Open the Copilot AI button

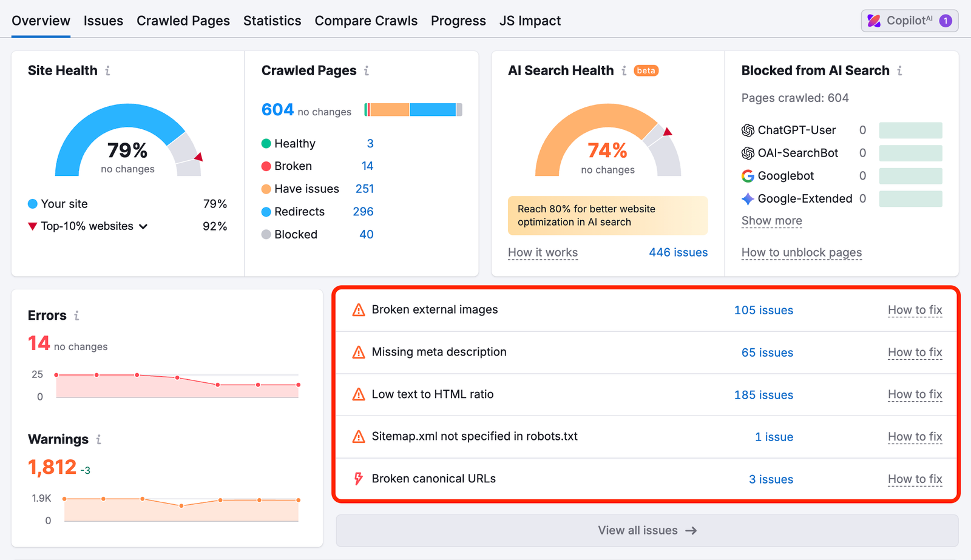coord(909,21)
